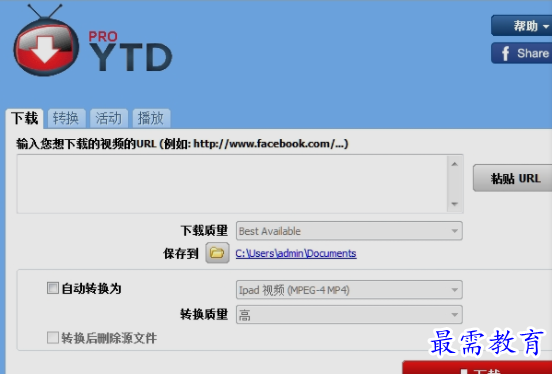The height and width of the screenshot is (374, 552).
Task: Expand the Ipad 视频 (MPEG-4 MP4) format dropdown
Action: [x=349, y=290]
